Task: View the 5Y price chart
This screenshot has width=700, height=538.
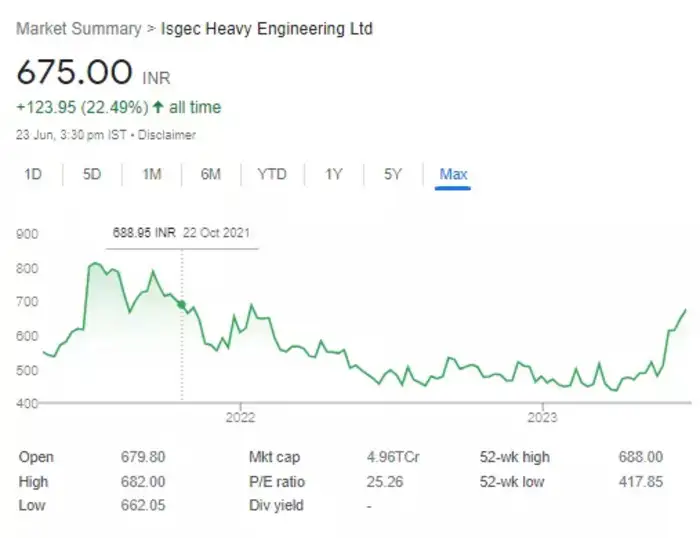Action: click(x=393, y=174)
